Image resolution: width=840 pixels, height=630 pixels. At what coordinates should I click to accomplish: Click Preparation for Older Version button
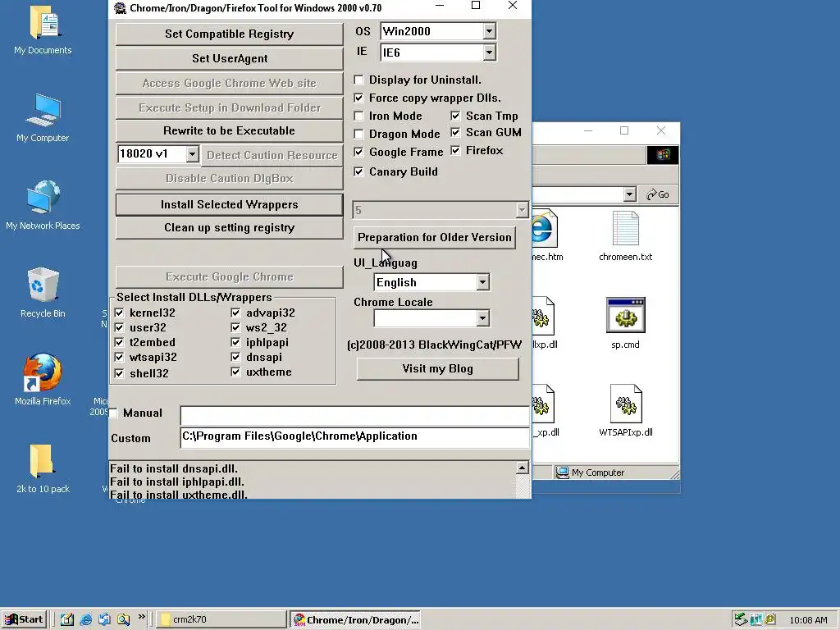point(435,237)
